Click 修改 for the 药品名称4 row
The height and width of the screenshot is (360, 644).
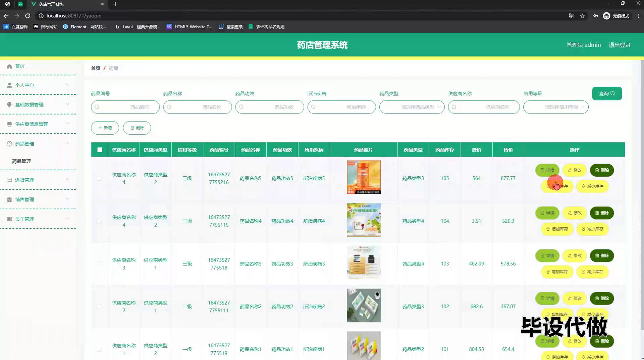[574, 213]
